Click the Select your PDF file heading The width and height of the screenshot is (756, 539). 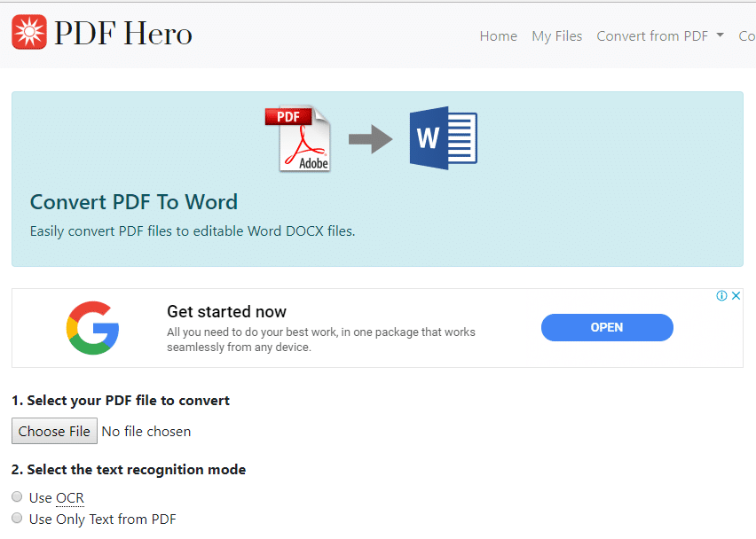[121, 401]
